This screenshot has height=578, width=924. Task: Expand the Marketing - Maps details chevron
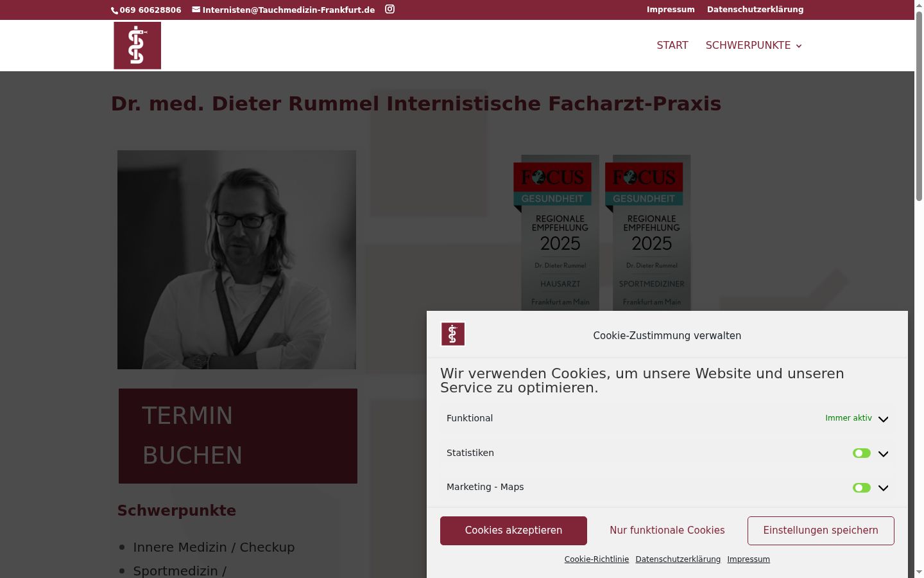(x=884, y=488)
